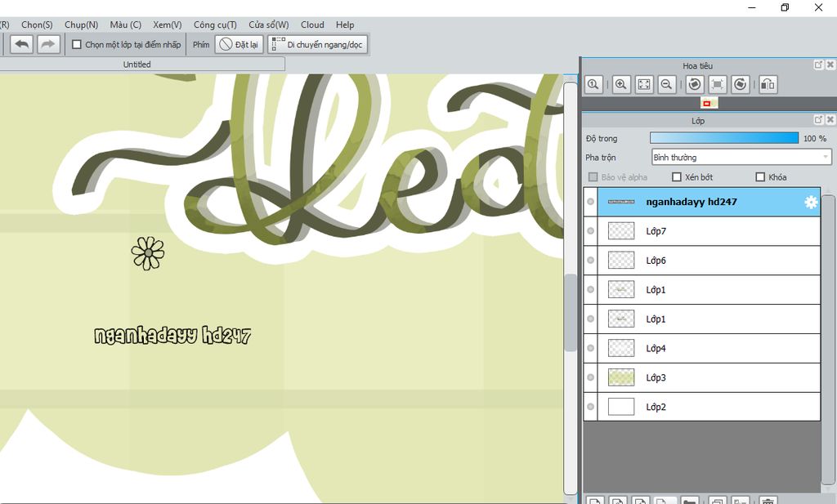This screenshot has width=837, height=504.
Task: Open settings gear of nganhadayy hd247 layer
Action: [x=810, y=202]
